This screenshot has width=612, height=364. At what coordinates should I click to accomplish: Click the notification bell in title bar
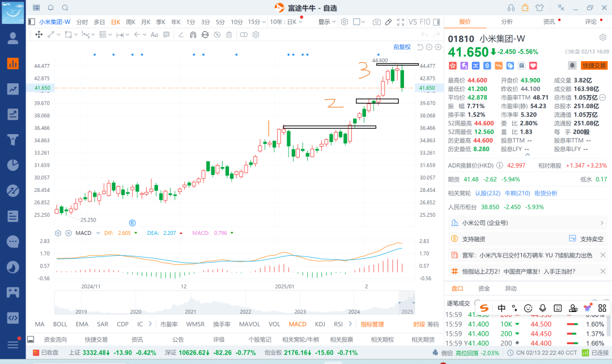click(x=51, y=8)
